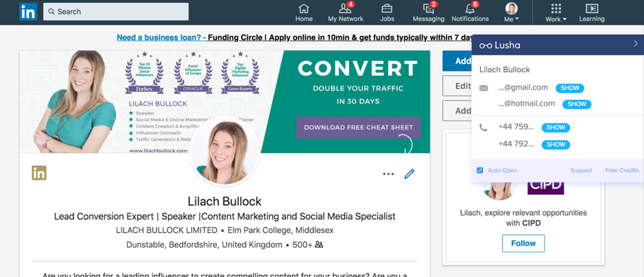Click the Download Free Cheat Sheet banner button
The image size is (644, 277).
(358, 128)
